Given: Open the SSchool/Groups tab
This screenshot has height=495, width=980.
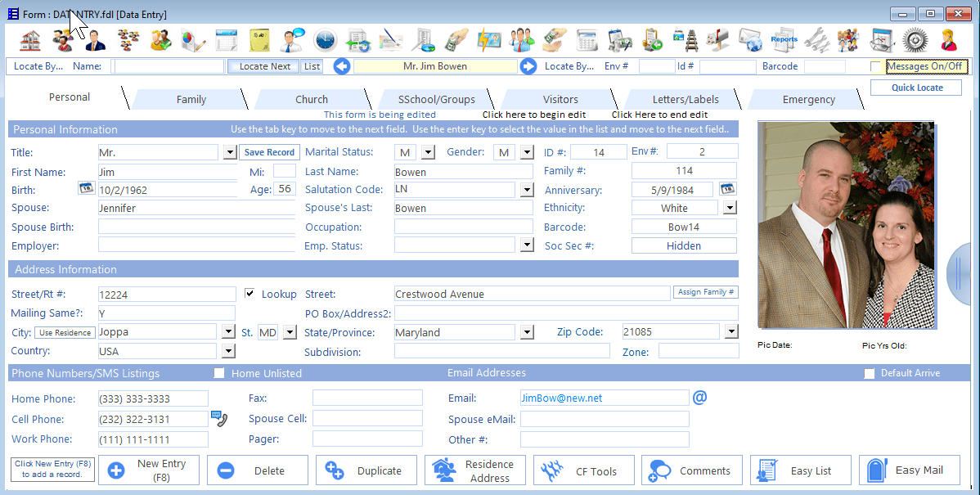Looking at the screenshot, I should (436, 99).
